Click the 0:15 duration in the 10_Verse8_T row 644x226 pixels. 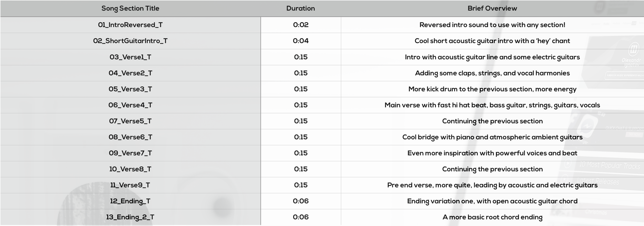coord(301,169)
